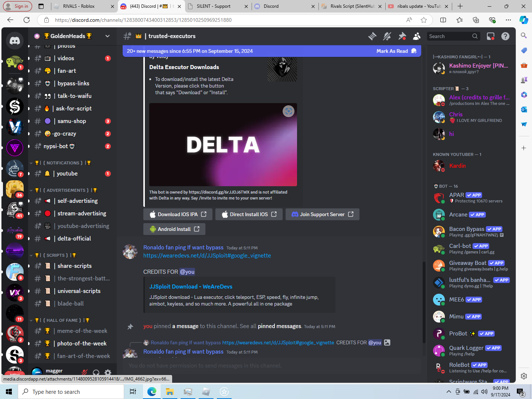Click browser address bar URL
This screenshot has height=399, width=532.
tap(143, 20)
